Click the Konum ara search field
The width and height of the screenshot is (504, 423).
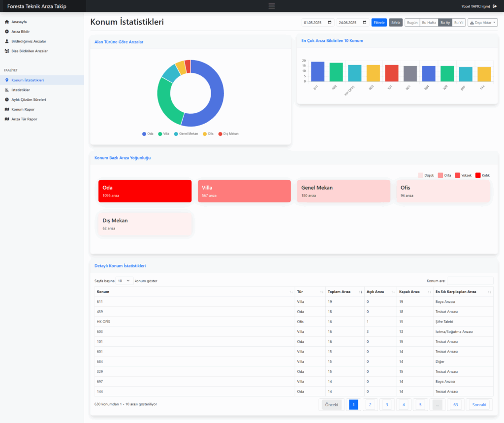[470, 281]
